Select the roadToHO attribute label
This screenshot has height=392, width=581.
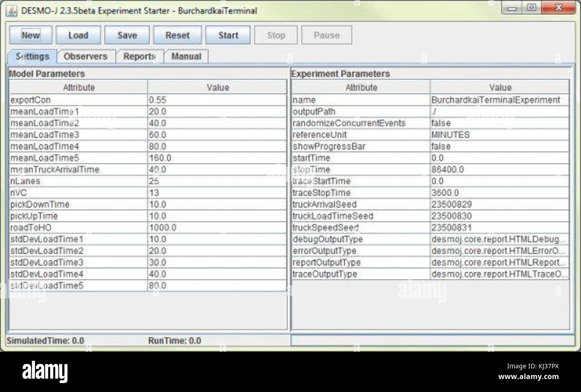point(31,228)
